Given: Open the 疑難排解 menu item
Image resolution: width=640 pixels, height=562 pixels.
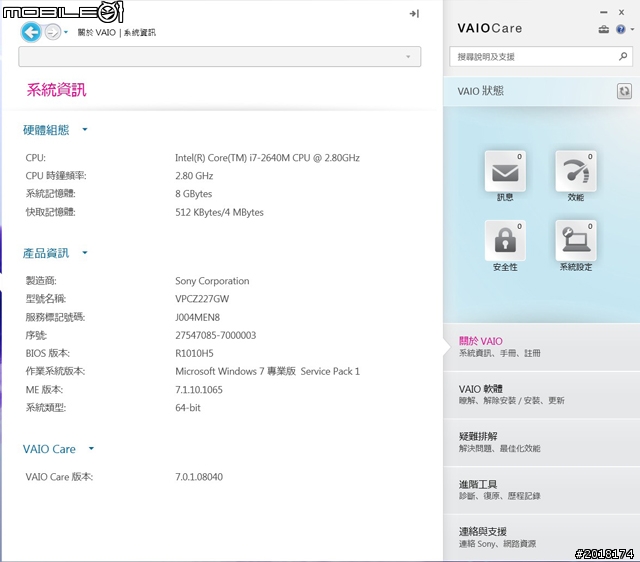Looking at the screenshot, I should coord(541,442).
